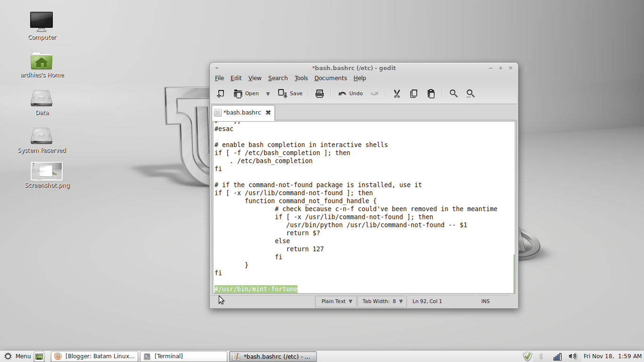Viewport: 644px width, 362px height.
Task: Click the Print icon in the toolbar
Action: coord(320,93)
